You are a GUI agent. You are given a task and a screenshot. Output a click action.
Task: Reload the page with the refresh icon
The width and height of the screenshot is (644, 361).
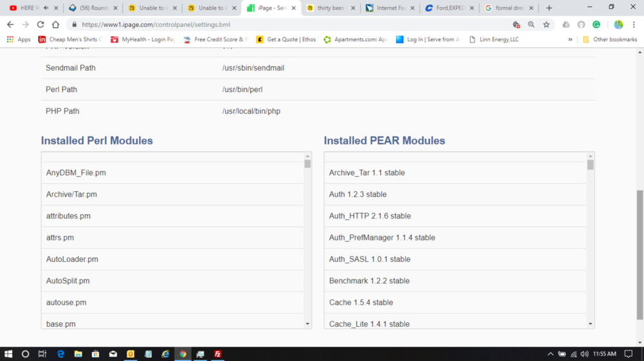point(41,24)
